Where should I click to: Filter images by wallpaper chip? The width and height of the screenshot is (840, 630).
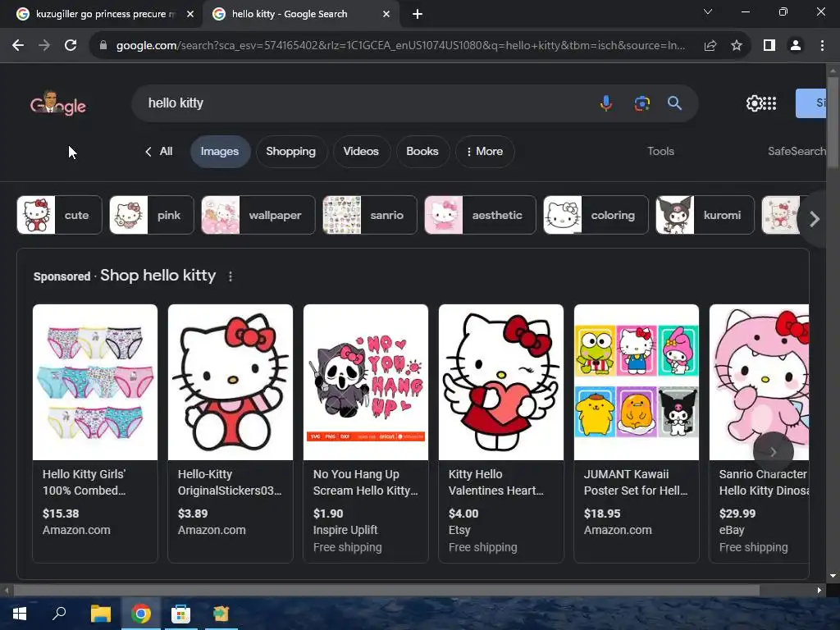[258, 216]
